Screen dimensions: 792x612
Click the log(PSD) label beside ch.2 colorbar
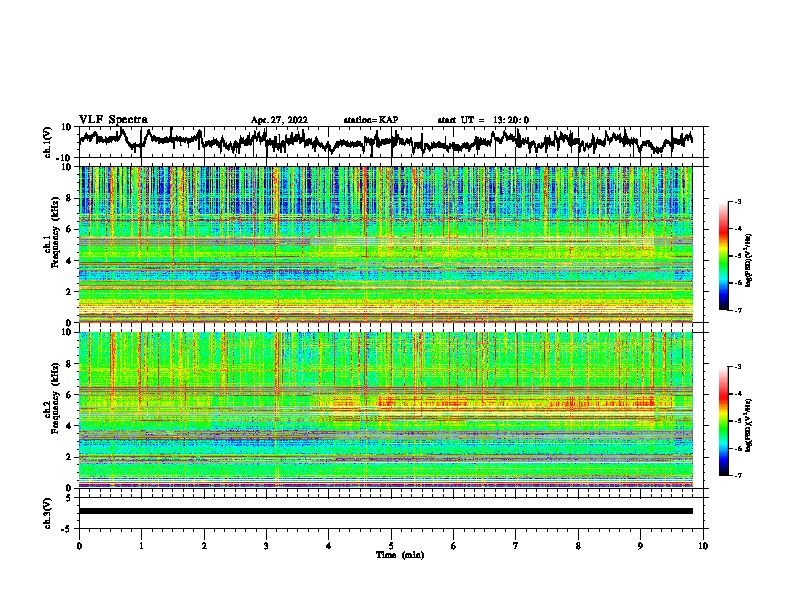pos(748,425)
